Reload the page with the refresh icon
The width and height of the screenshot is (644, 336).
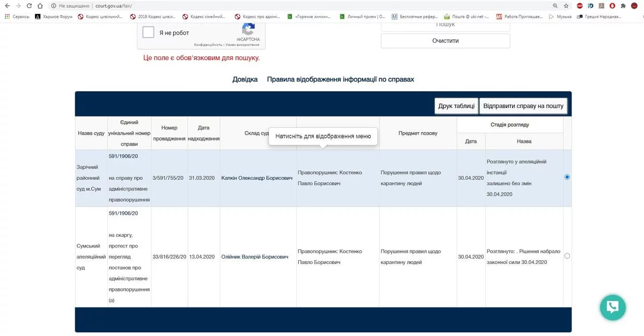tap(28, 6)
